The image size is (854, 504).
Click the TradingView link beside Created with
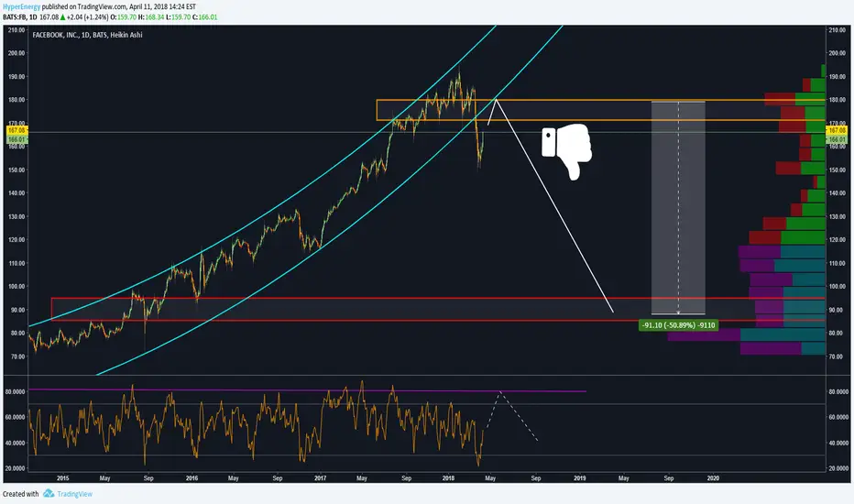[x=74, y=494]
